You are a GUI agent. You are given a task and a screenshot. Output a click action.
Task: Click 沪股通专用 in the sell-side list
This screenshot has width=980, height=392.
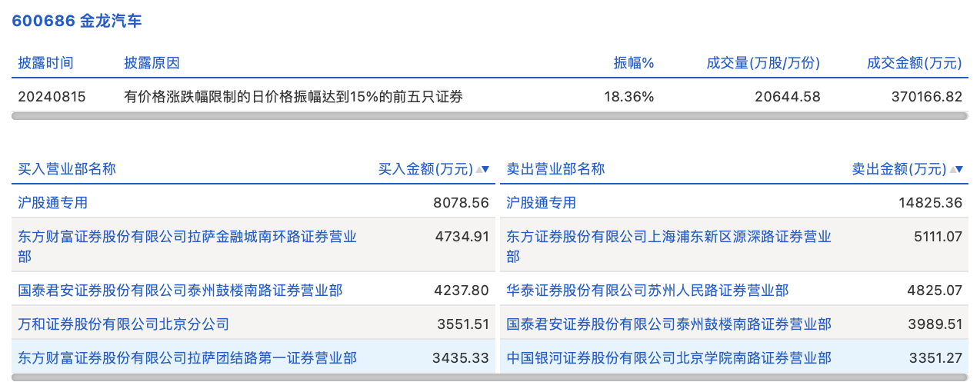click(542, 203)
